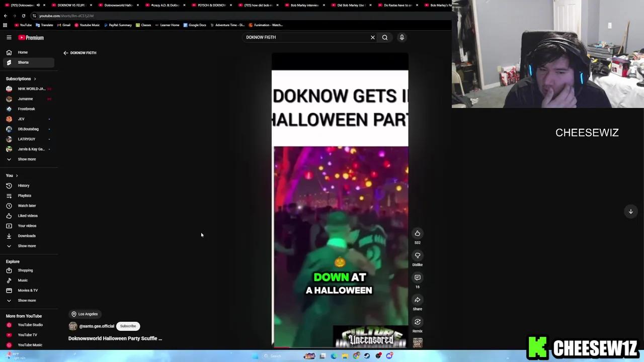The height and width of the screenshot is (362, 644).
Task: Subscribe to @santo.gee.official
Action: (128, 326)
